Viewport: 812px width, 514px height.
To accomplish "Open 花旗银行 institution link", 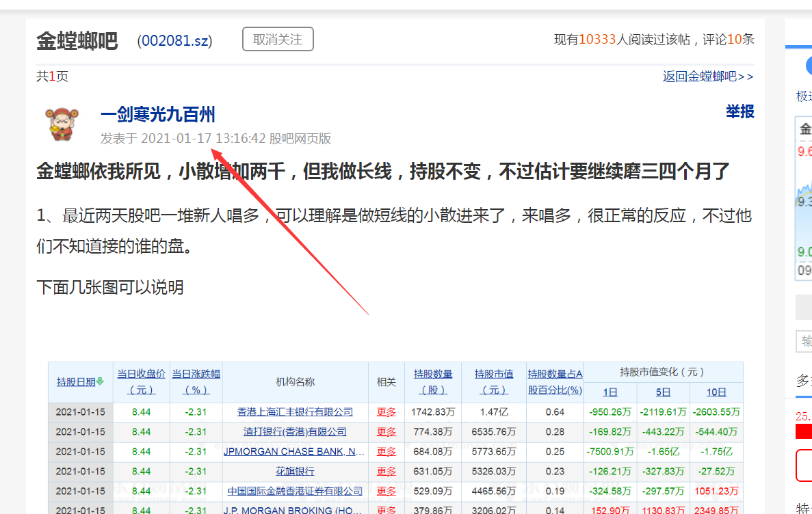I will (x=295, y=472).
